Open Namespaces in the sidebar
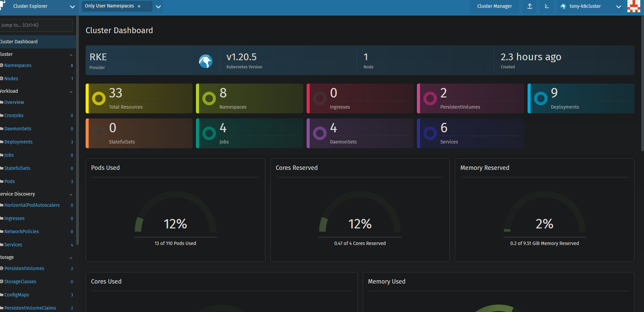Viewport: 644px width, 312px height. click(x=18, y=65)
